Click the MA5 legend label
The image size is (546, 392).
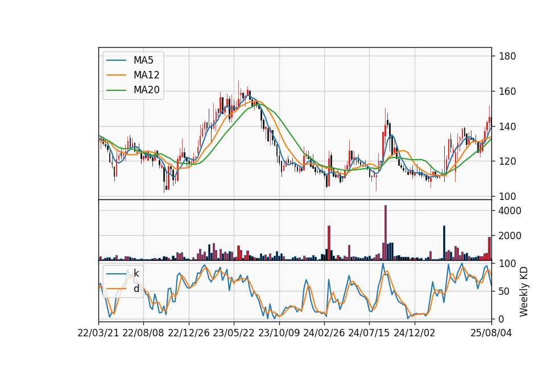point(143,61)
